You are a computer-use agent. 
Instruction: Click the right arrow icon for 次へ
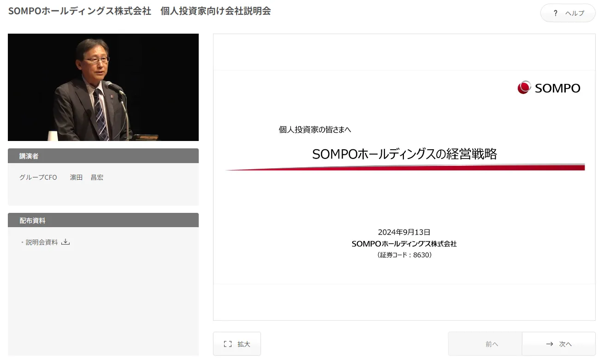tap(549, 344)
